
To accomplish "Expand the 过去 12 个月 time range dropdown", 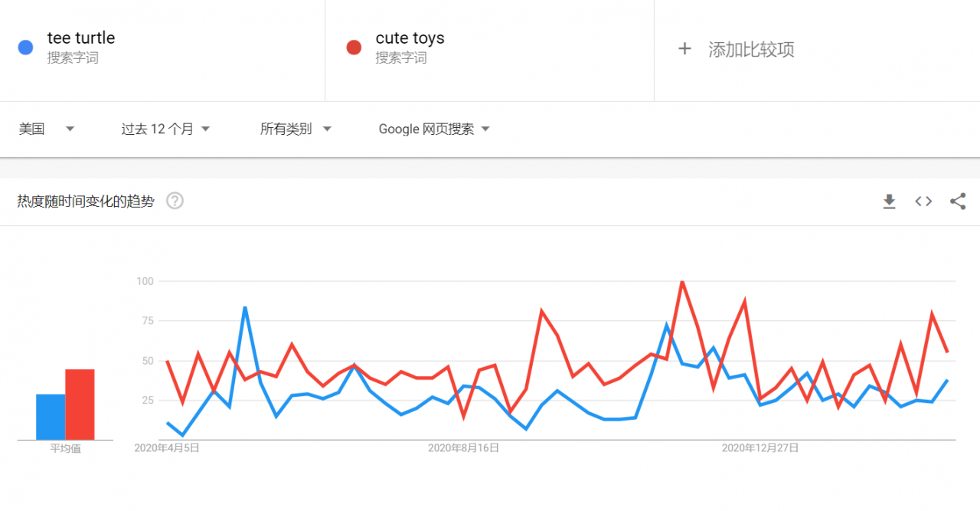I will 165,129.
